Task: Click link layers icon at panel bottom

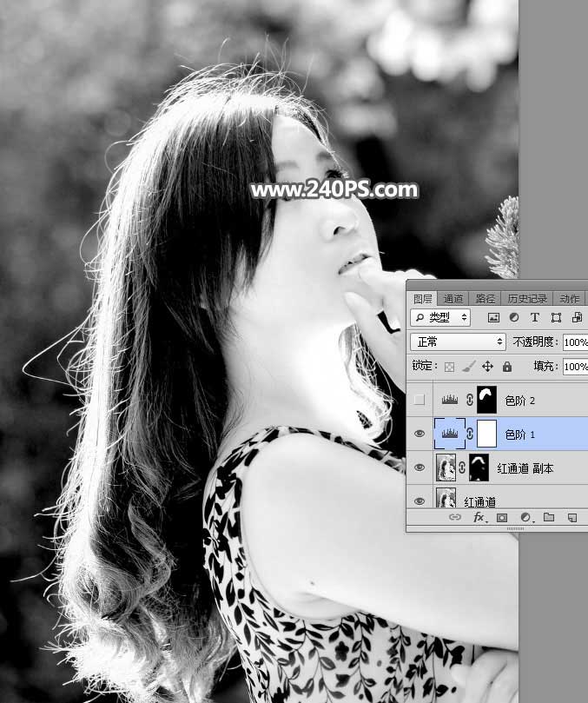Action: tap(455, 517)
